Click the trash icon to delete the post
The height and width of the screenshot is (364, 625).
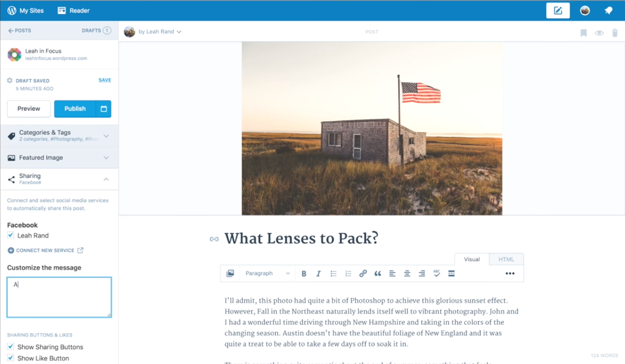click(615, 33)
